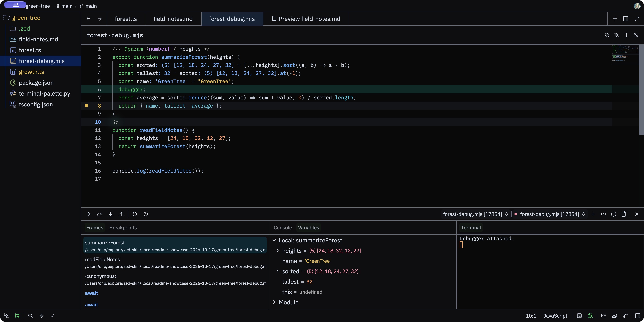Click the editor vertical scrollbar
644x322 pixels.
tap(641, 90)
